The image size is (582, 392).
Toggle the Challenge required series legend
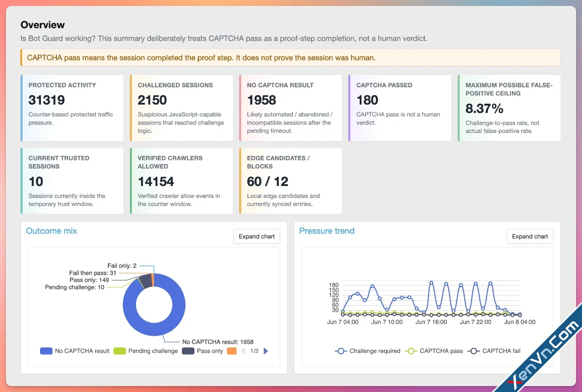(x=367, y=351)
